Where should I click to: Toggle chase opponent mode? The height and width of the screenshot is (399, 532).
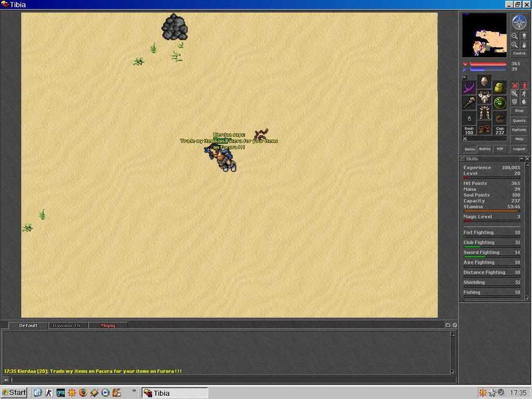click(x=524, y=94)
